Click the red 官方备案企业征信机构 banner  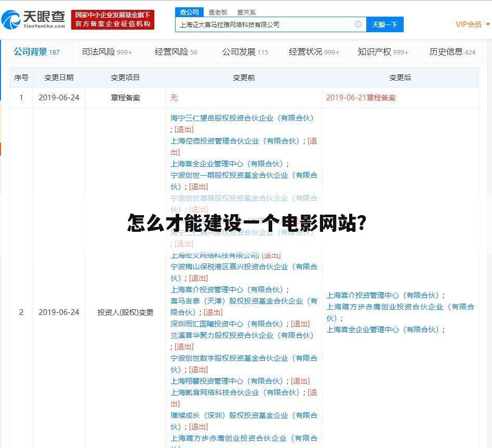[113, 19]
